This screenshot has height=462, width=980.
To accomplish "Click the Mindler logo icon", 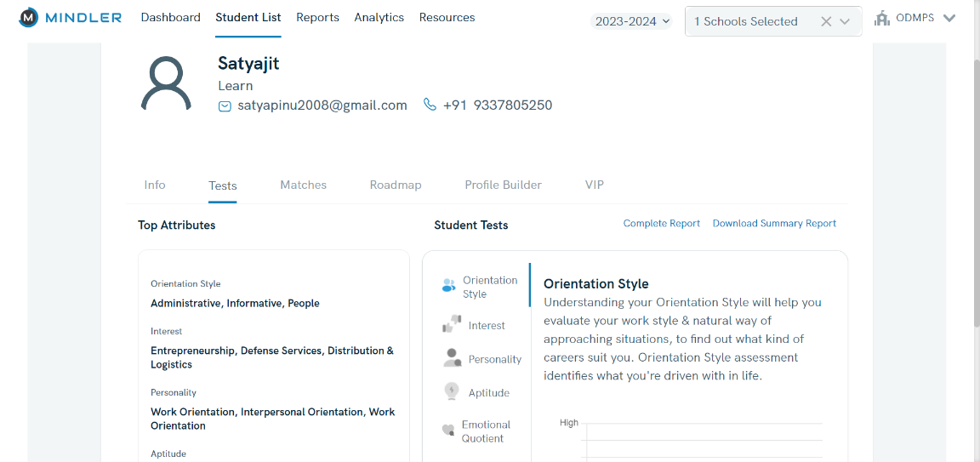I will (28, 18).
